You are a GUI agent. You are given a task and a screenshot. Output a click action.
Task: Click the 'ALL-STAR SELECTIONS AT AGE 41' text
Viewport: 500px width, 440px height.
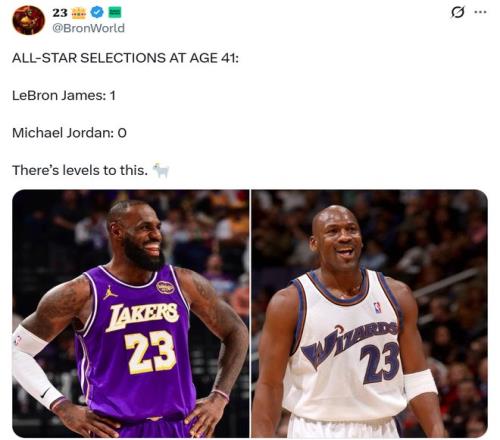(x=125, y=58)
